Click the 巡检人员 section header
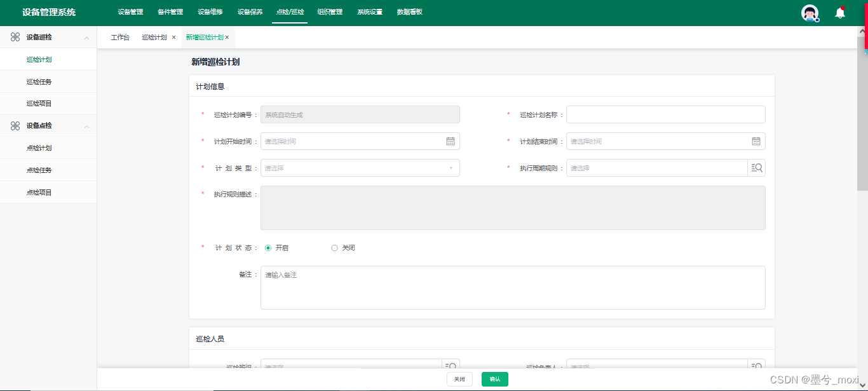868x391 pixels. pyautogui.click(x=210, y=339)
